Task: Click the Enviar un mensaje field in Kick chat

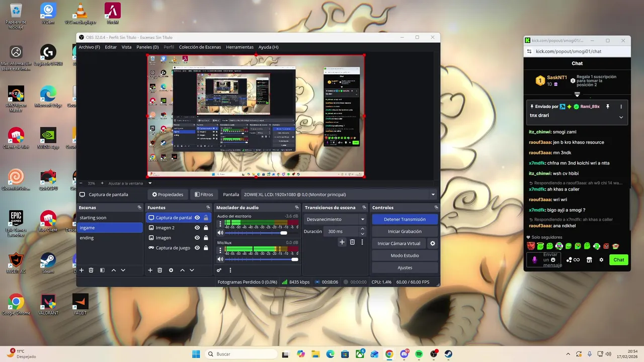Action: (x=544, y=260)
